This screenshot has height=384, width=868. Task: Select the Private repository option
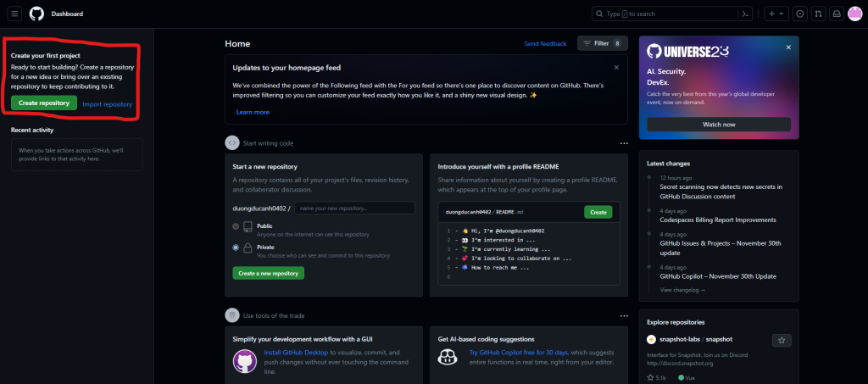pyautogui.click(x=236, y=248)
